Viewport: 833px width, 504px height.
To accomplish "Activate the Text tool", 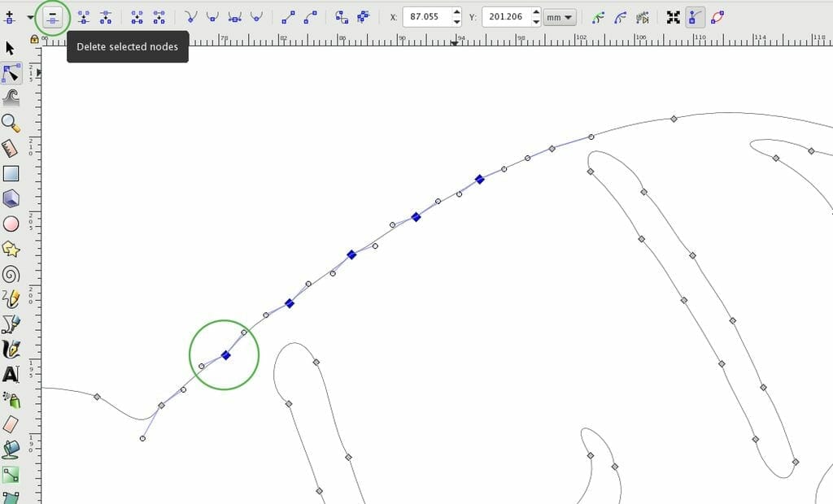I will 11,375.
